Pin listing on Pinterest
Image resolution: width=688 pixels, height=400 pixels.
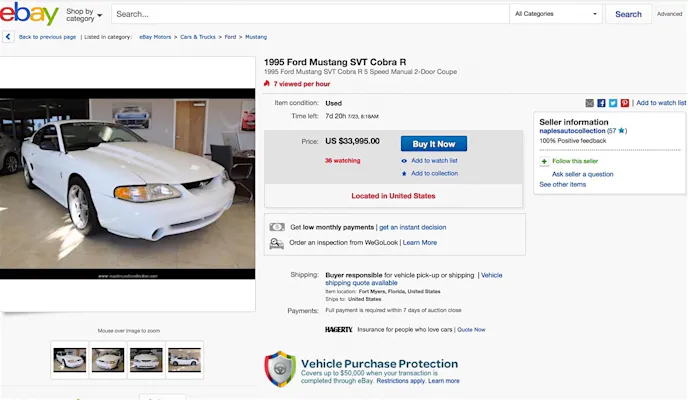coord(625,103)
